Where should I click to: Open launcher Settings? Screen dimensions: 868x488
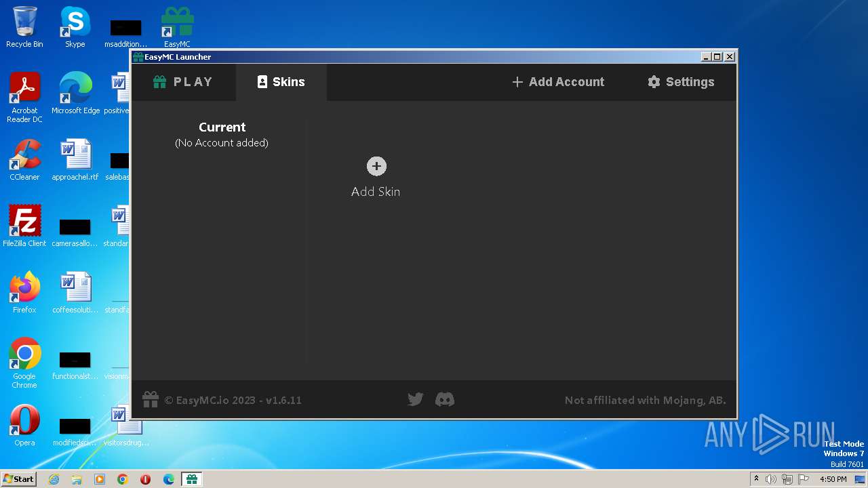pyautogui.click(x=681, y=82)
